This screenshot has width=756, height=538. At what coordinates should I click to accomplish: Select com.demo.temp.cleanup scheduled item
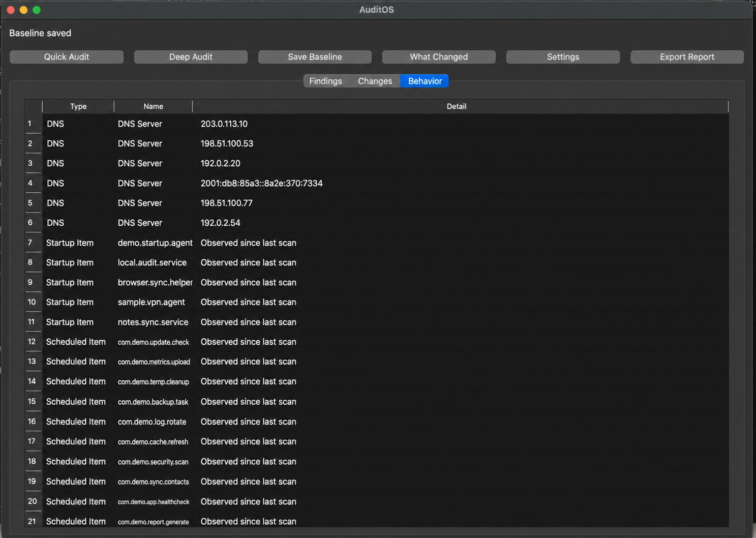[154, 382]
